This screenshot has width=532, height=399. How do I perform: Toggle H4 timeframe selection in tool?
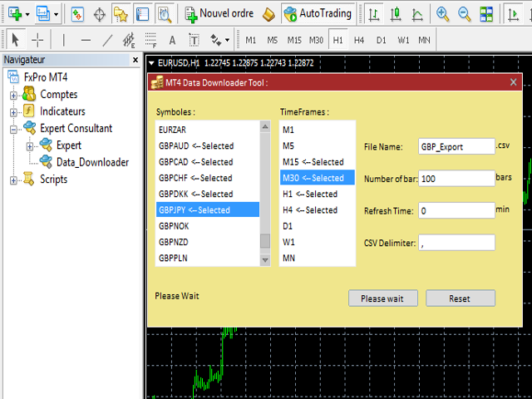pyautogui.click(x=318, y=209)
